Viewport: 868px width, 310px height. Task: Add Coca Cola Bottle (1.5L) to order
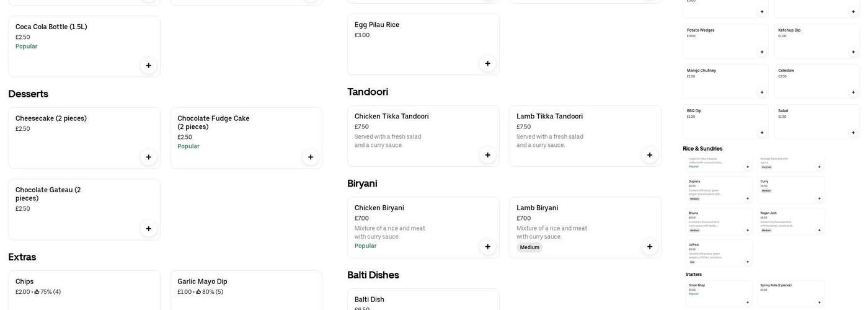pos(149,66)
